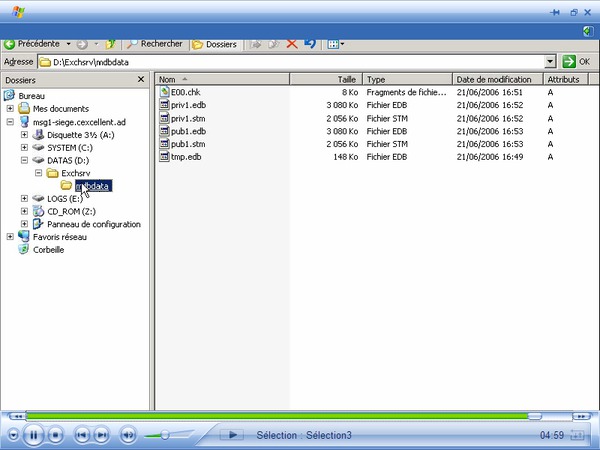Expand the Mes documents tree node
The height and width of the screenshot is (450, 600).
tap(11, 108)
